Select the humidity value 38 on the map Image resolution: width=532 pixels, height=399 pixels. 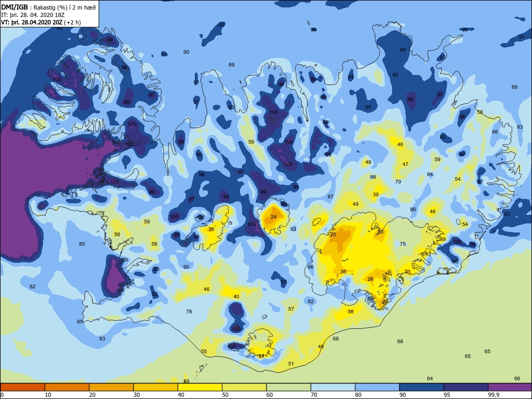point(351,311)
